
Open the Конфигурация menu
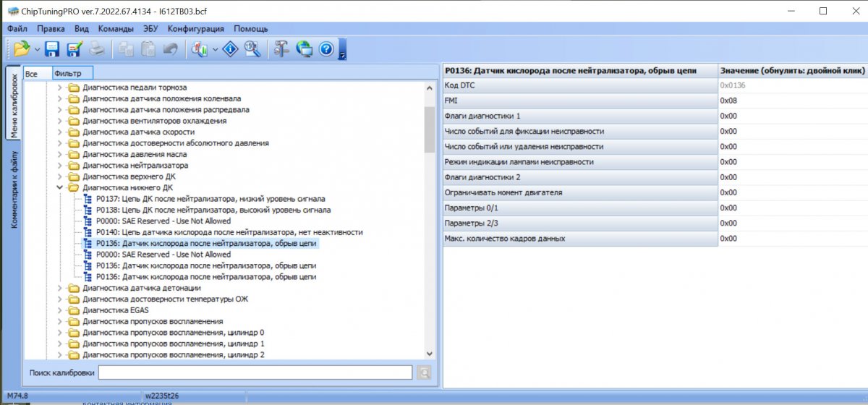tap(196, 29)
